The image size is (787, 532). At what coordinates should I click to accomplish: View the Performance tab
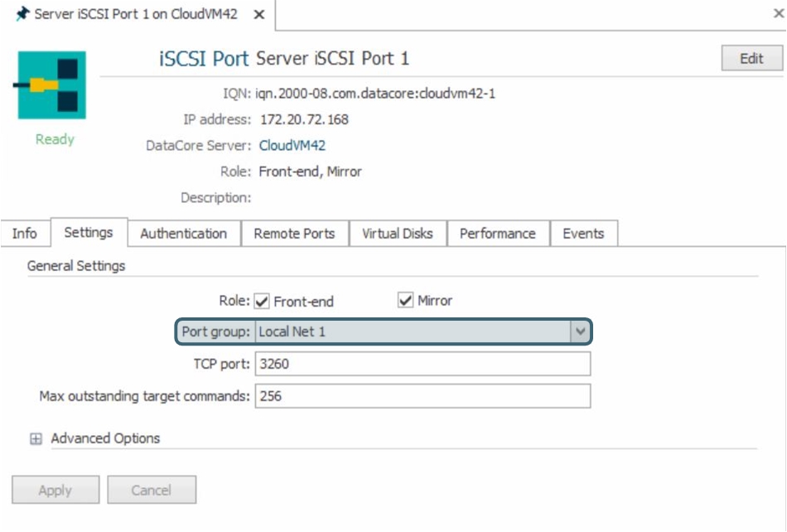point(497,234)
